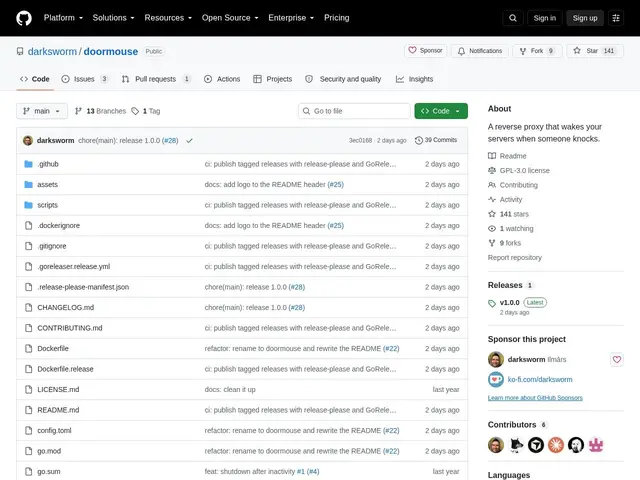
Task: Click the heart sponsor icon beside darksworm
Action: coord(617,359)
